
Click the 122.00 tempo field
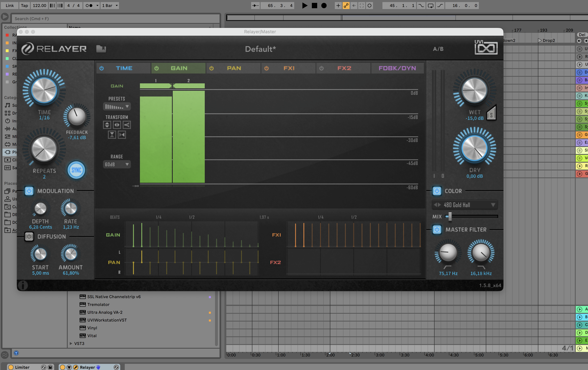[39, 5]
